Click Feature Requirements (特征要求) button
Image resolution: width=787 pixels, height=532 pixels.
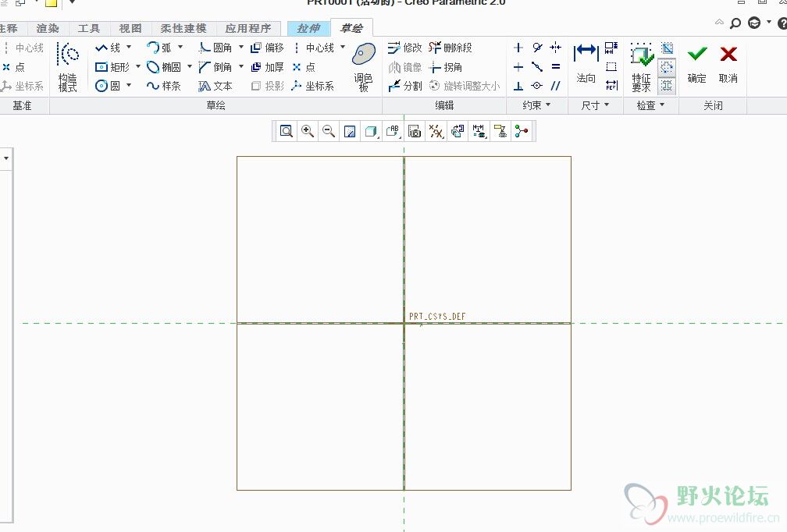click(x=642, y=66)
